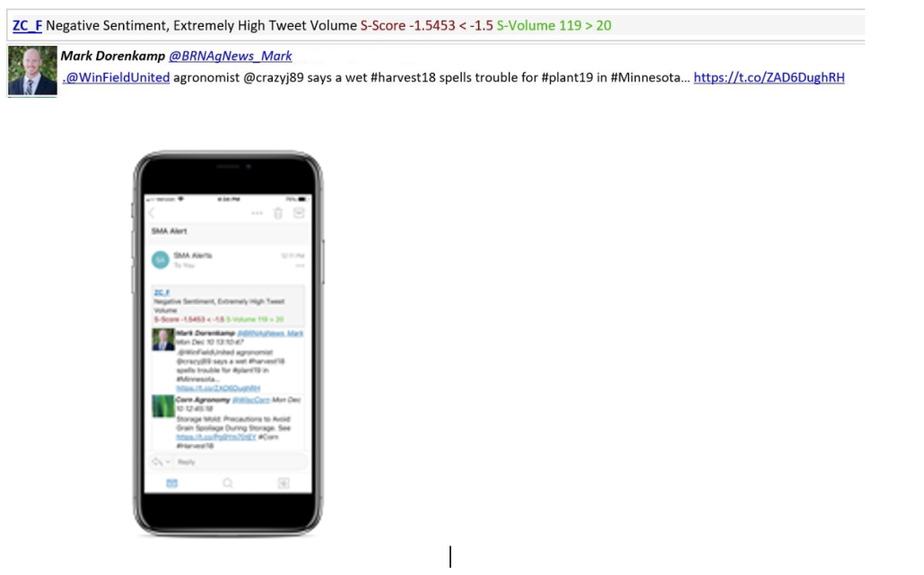Tap the calendar icon in phone bottom bar
This screenshot has width=924, height=575.
[283, 483]
